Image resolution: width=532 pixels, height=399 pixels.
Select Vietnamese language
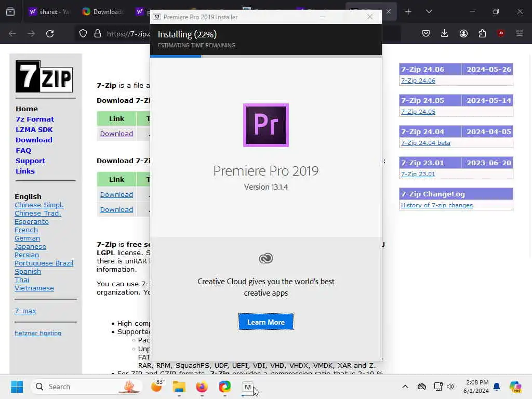point(34,288)
